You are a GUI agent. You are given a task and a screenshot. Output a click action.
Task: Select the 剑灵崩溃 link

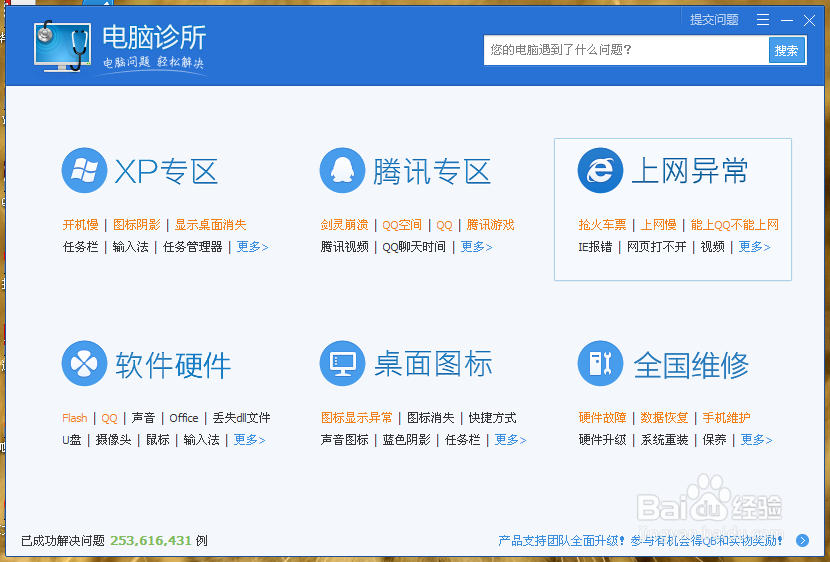click(344, 225)
